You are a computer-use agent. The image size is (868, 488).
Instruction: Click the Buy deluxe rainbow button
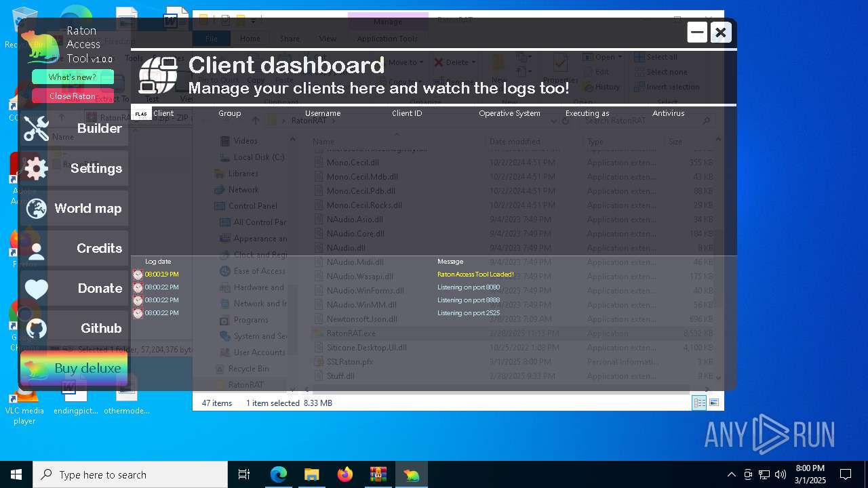click(x=74, y=368)
